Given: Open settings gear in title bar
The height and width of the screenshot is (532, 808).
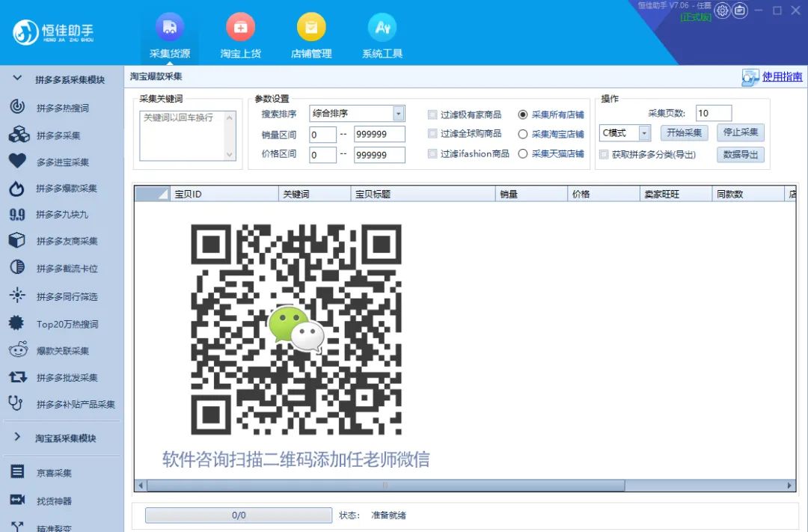Looking at the screenshot, I should click(x=723, y=10).
